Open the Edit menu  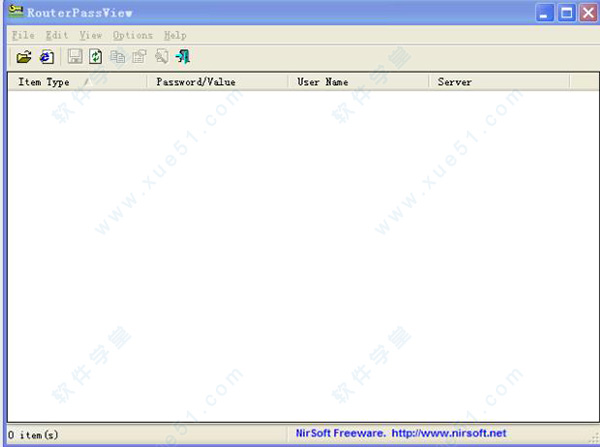pos(56,35)
